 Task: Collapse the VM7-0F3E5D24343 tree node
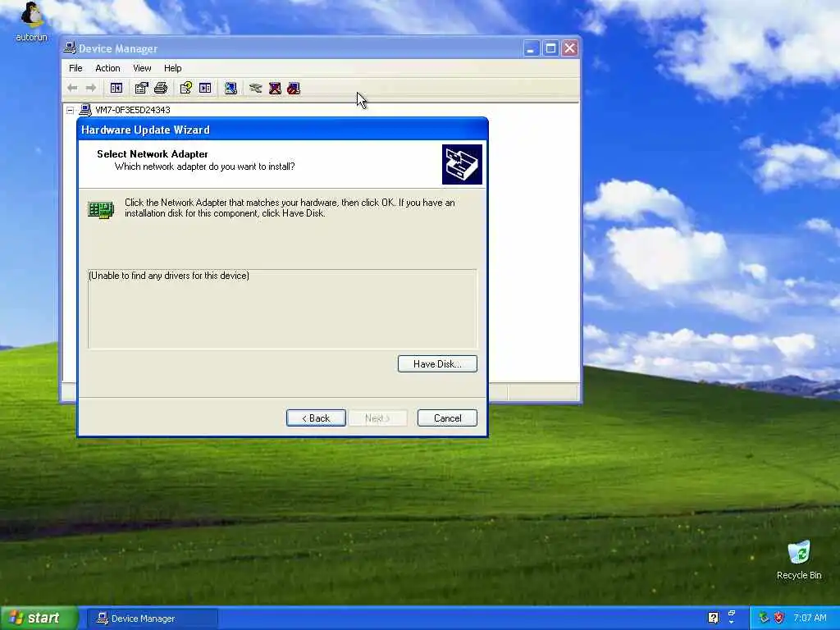coord(71,110)
